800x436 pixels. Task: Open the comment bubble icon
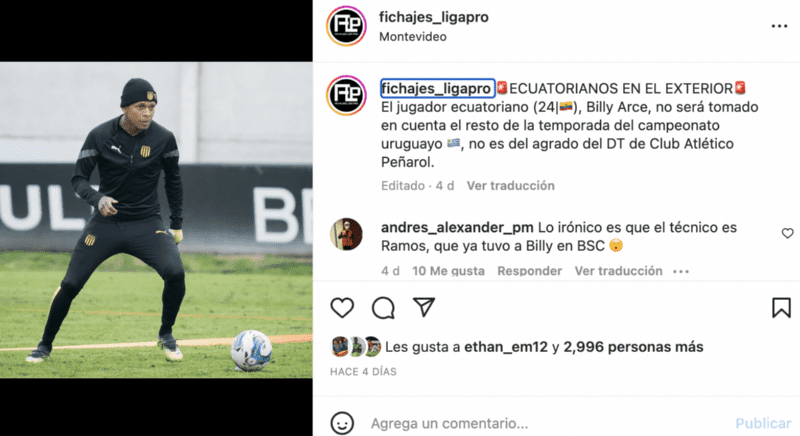[x=383, y=308]
